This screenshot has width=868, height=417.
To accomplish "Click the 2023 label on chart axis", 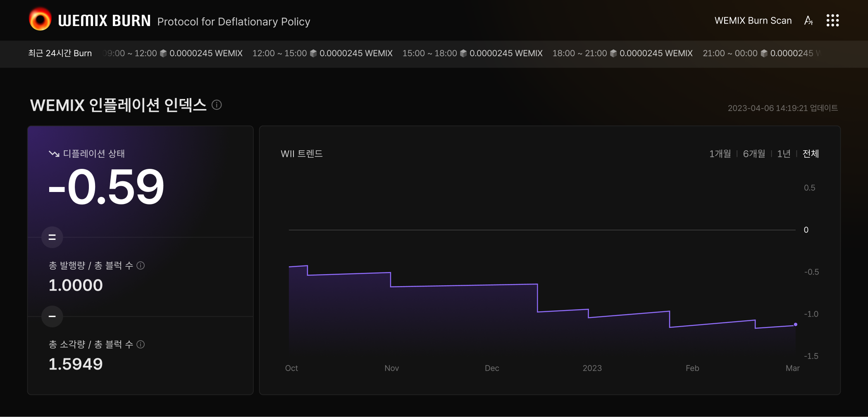I will click(592, 368).
